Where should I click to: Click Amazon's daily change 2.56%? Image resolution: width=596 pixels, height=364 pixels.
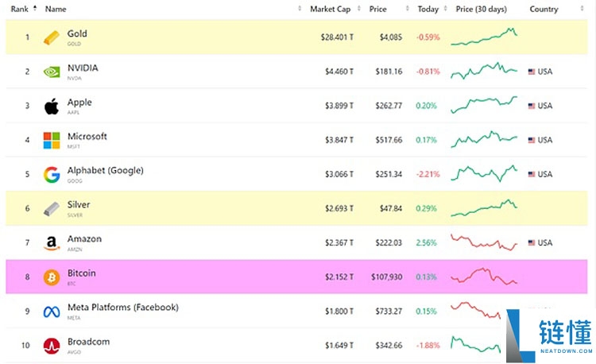[427, 242]
